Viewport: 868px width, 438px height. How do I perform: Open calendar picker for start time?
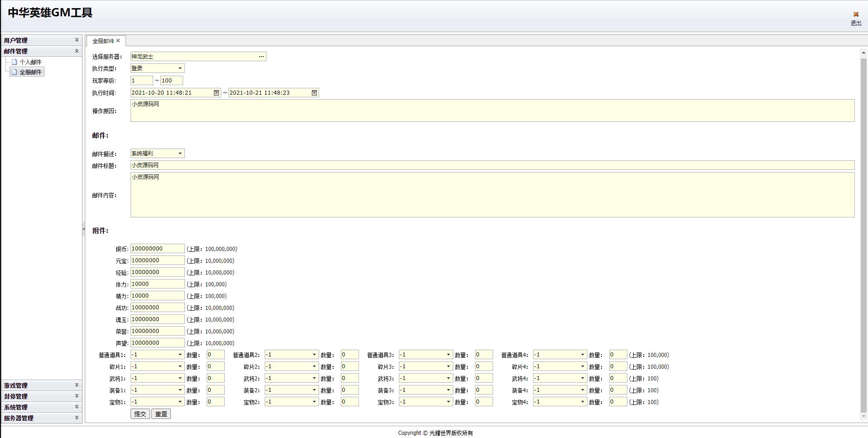click(x=217, y=93)
